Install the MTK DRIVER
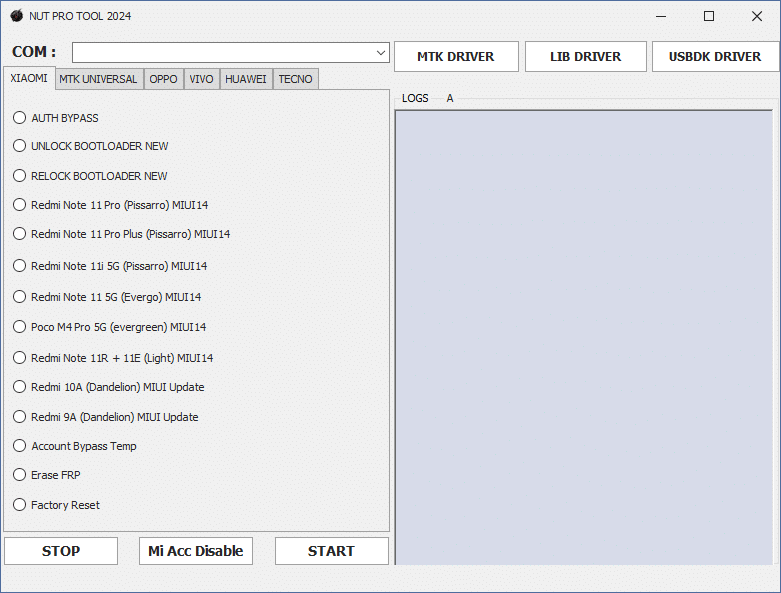781x593 pixels. 456,57
